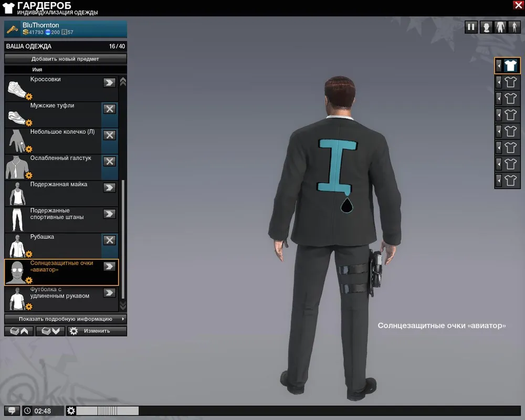
Task: Expand Показать подробную информацию
Action: click(x=66, y=319)
